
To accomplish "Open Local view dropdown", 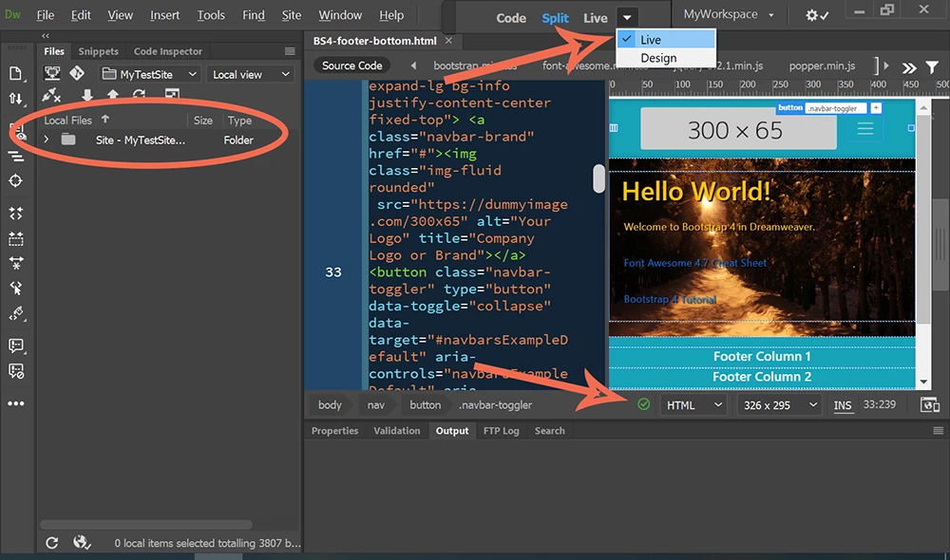I will click(251, 74).
